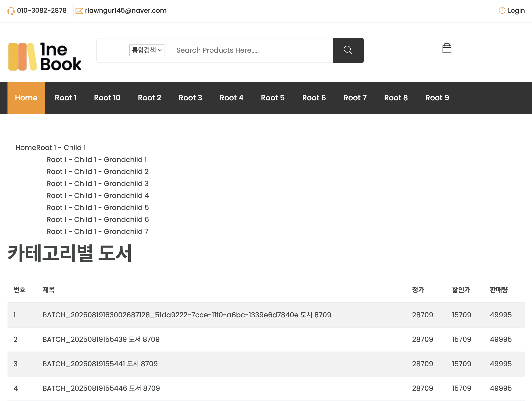Select Root 1 - Child 1 - Grandchild 1
This screenshot has width=532, height=401.
(97, 160)
